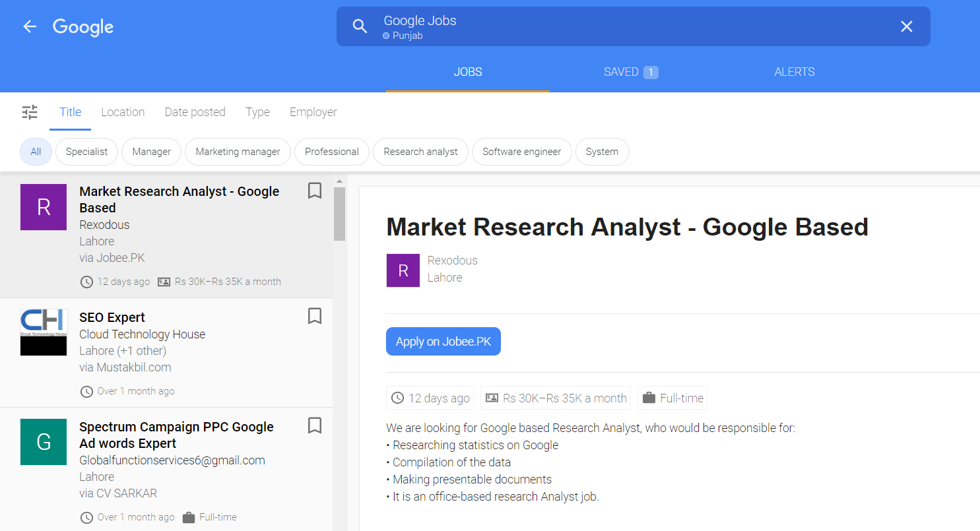Clear the Google Jobs search with X
This screenshot has height=531, width=980.
[906, 26]
